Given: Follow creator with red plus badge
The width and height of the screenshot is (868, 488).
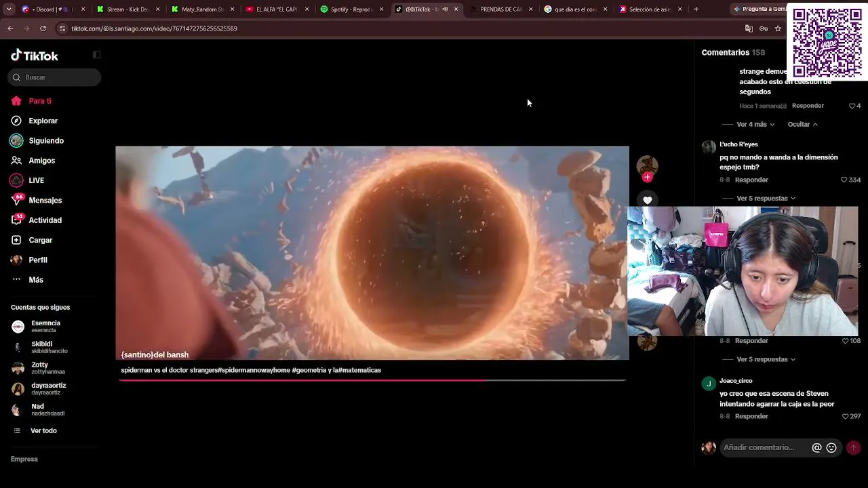Looking at the screenshot, I should click(647, 178).
